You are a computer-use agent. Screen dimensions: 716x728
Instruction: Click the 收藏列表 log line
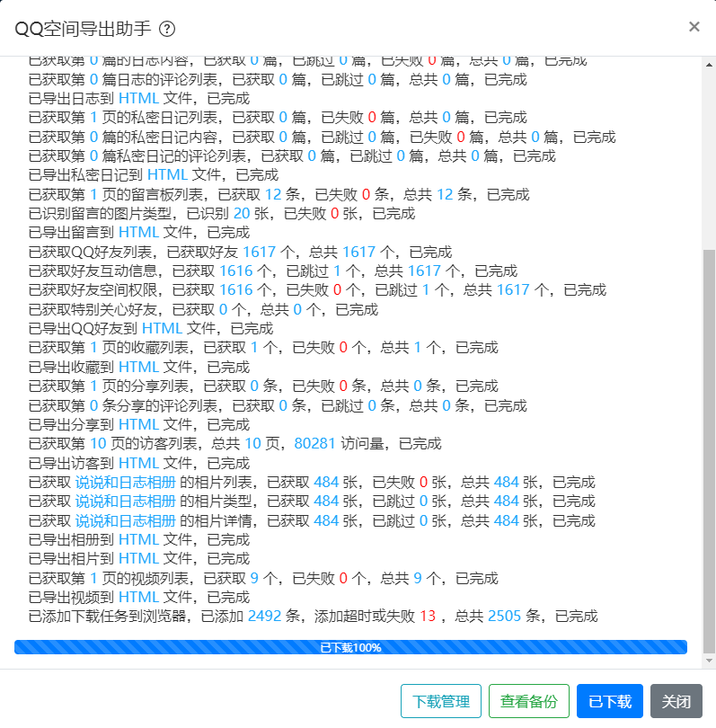[x=263, y=348]
